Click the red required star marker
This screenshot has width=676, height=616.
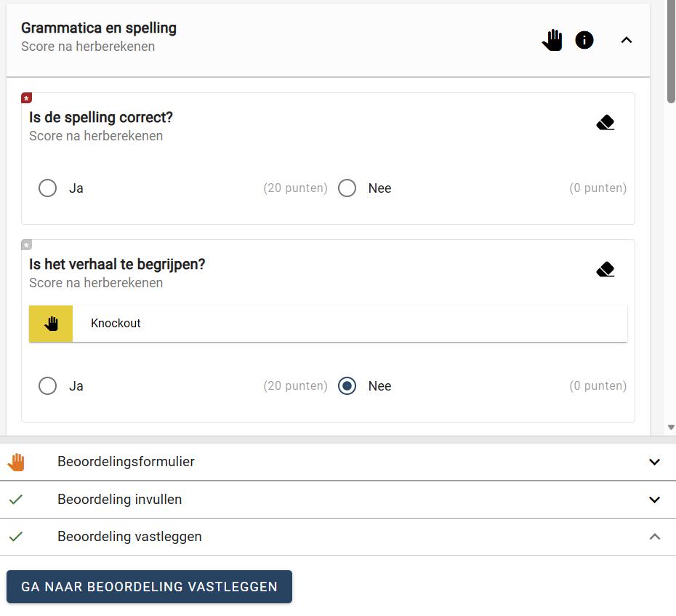26,98
